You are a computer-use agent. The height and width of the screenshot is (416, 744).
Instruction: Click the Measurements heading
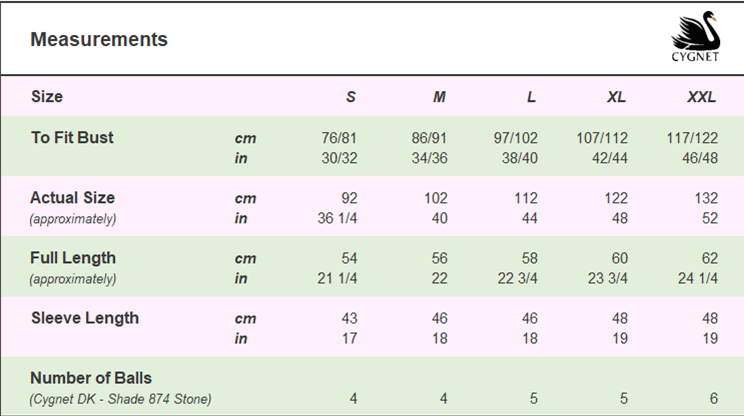[99, 39]
